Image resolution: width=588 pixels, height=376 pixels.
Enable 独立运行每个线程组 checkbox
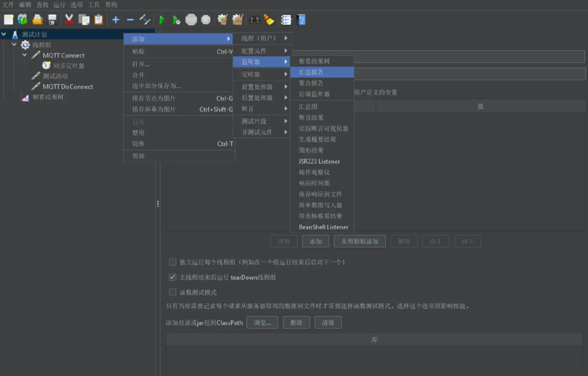coord(172,262)
